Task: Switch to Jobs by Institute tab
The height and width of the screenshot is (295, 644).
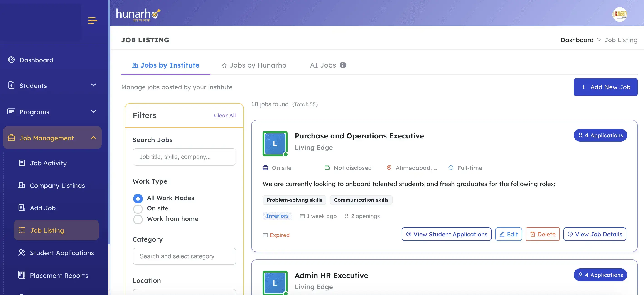Action: 166,65
